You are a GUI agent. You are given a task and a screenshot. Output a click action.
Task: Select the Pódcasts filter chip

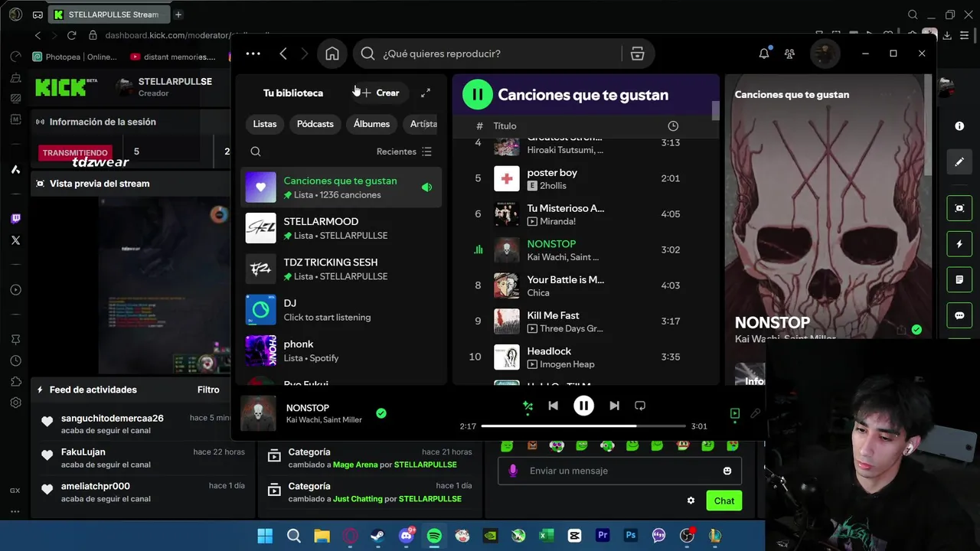(315, 124)
